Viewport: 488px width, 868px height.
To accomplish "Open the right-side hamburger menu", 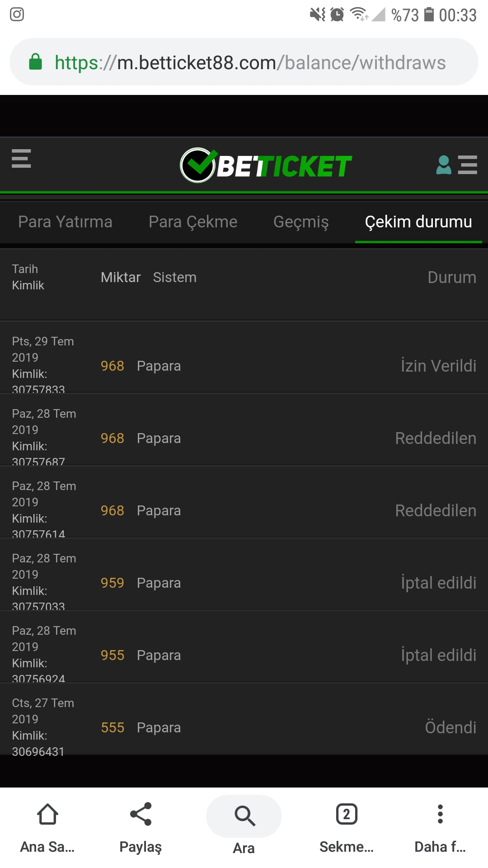I will point(468,165).
